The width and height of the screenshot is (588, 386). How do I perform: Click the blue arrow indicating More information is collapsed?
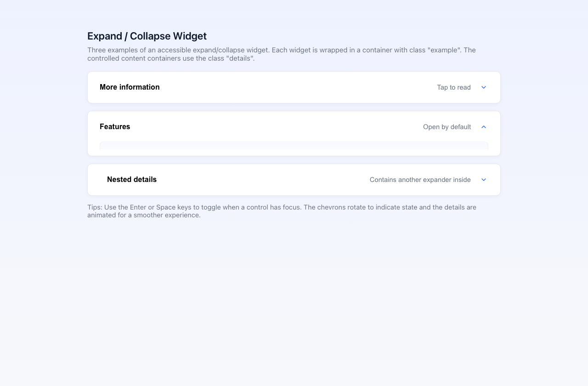click(x=483, y=87)
